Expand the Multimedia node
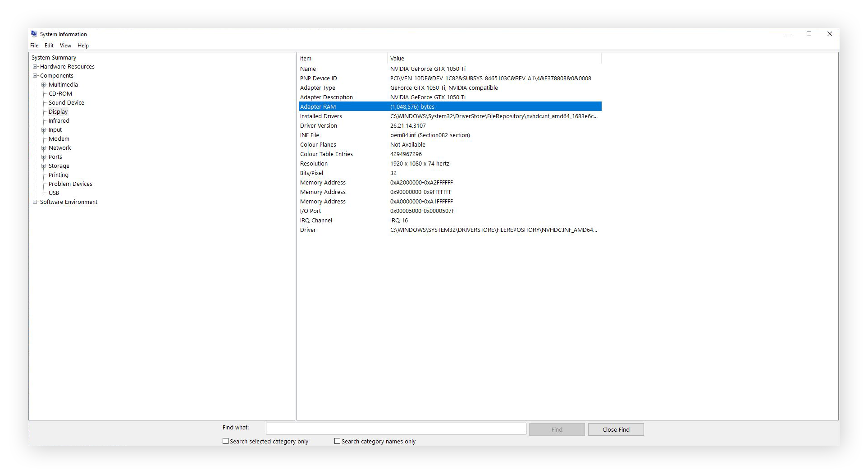This screenshot has width=868, height=475. tap(44, 84)
